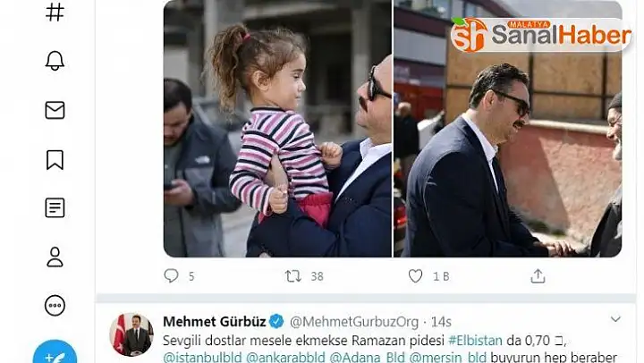Open the #Elbistan hashtag link
This screenshot has width=644, height=363.
475,341
